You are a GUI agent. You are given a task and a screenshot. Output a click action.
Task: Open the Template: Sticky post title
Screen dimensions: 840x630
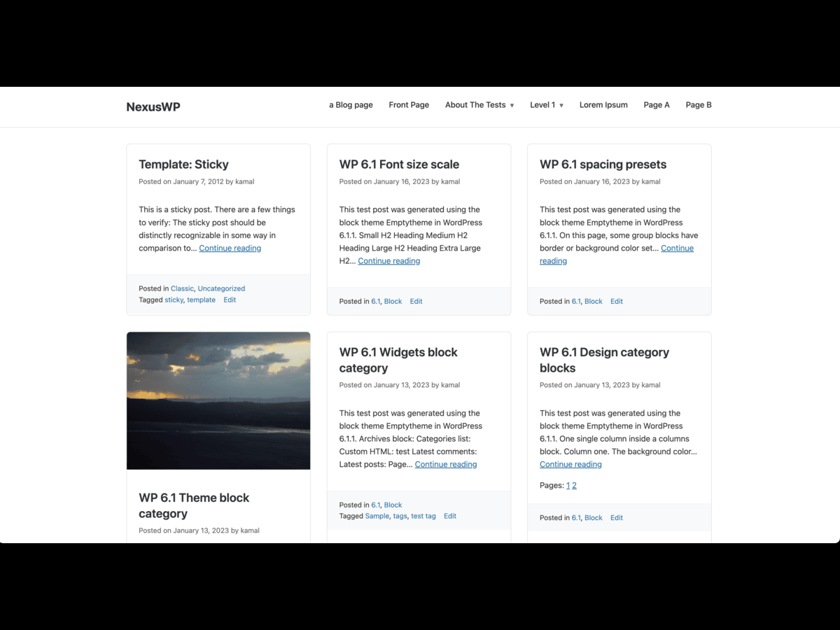(183, 164)
